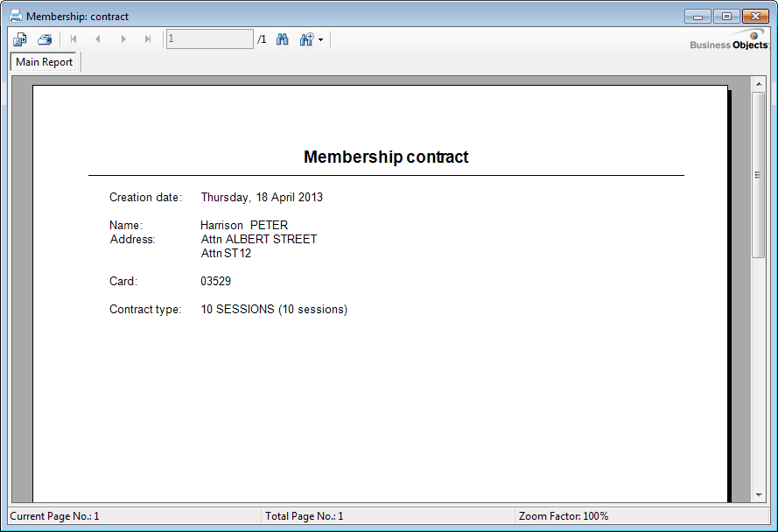Viewport: 778px width, 532px height.
Task: Close the Membership contract window
Action: coord(754,16)
